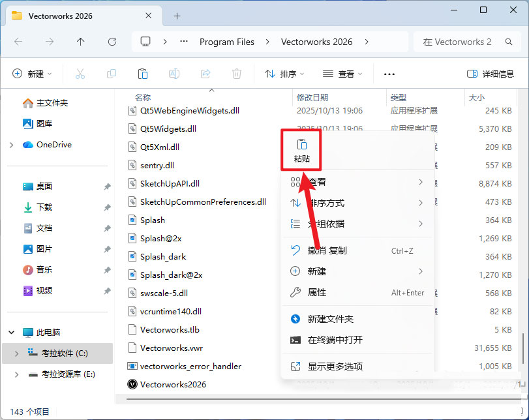
Task: Open Sort by submenu in context menu
Action: 357,203
